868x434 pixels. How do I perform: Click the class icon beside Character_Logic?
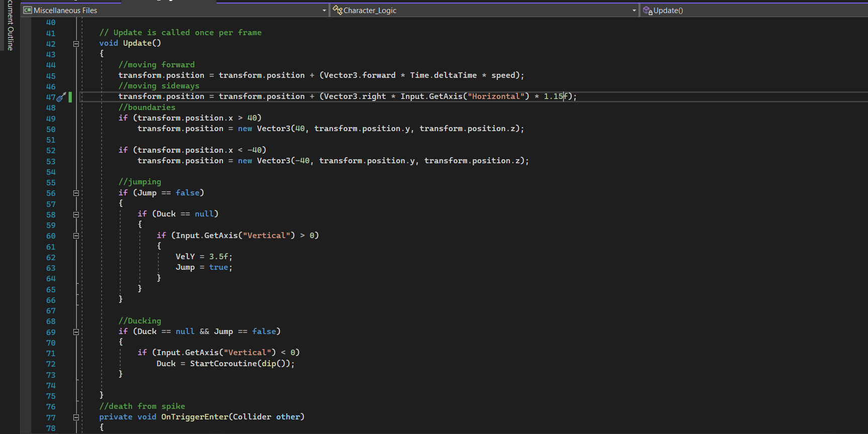pyautogui.click(x=338, y=10)
